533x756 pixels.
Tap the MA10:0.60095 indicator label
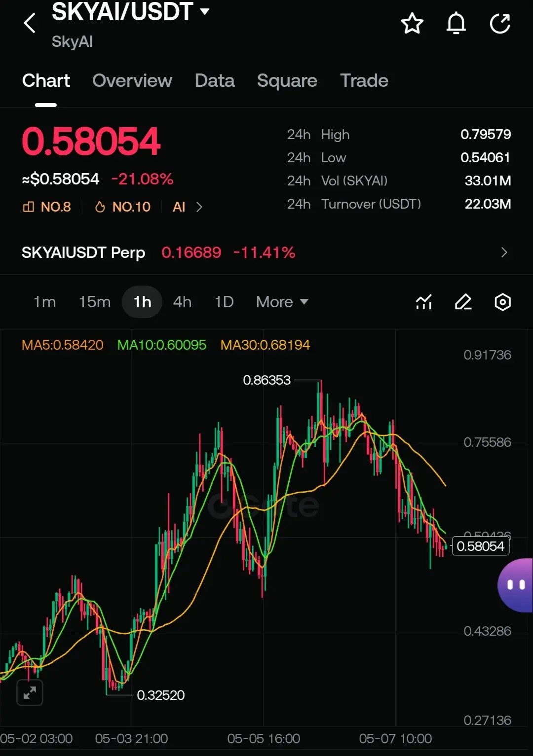tap(162, 345)
